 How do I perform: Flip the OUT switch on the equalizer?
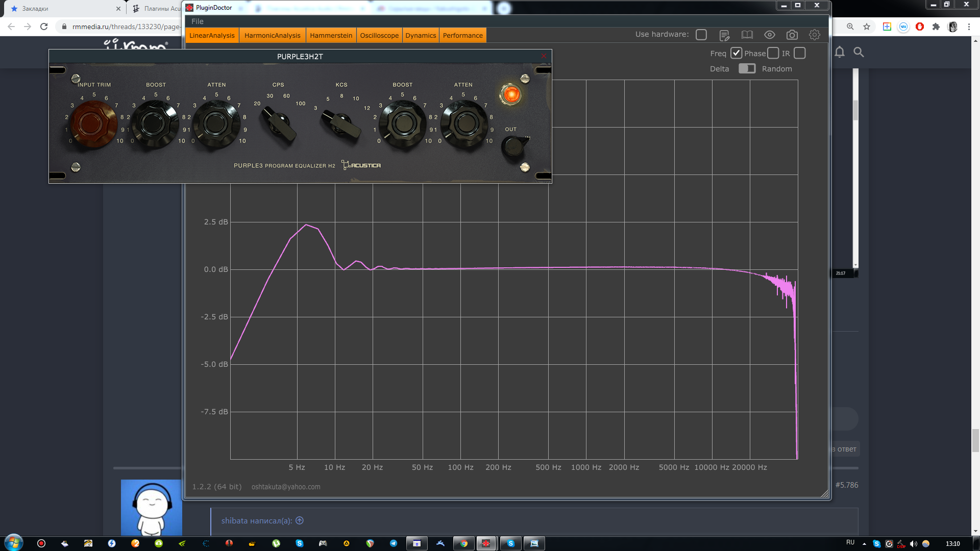point(514,146)
